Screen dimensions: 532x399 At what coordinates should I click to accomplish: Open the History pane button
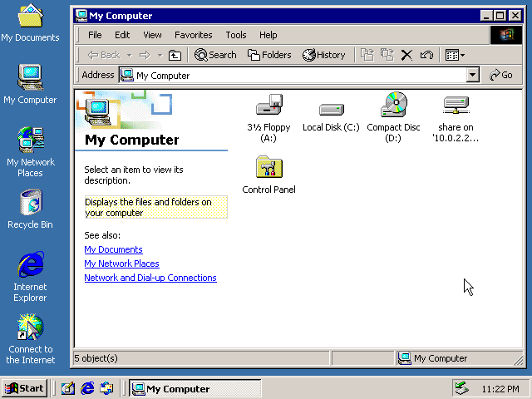point(323,55)
